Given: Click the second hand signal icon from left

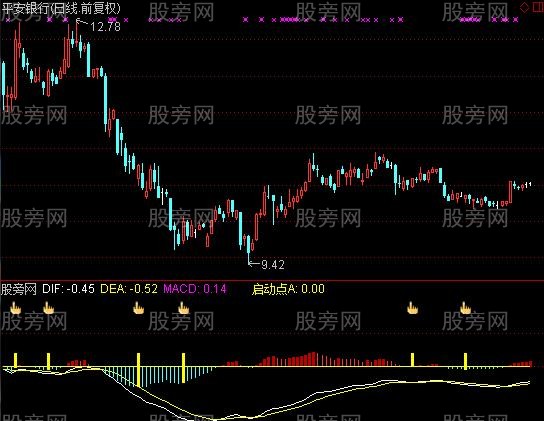Looking at the screenshot, I should coord(49,308).
